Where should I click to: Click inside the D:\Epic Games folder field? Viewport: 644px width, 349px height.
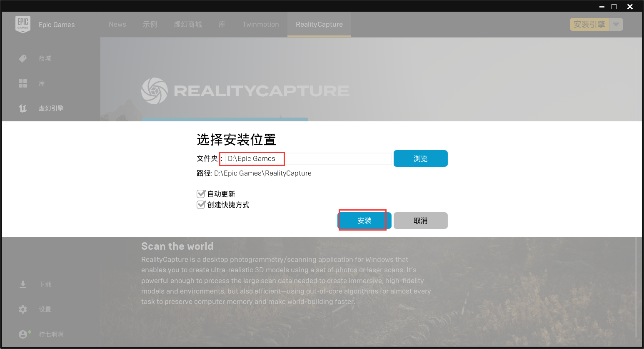coord(252,158)
